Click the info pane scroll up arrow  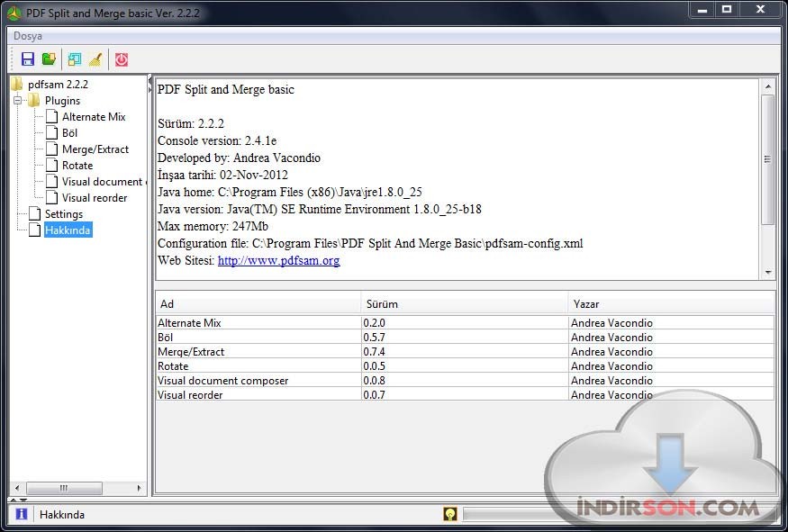pos(768,86)
